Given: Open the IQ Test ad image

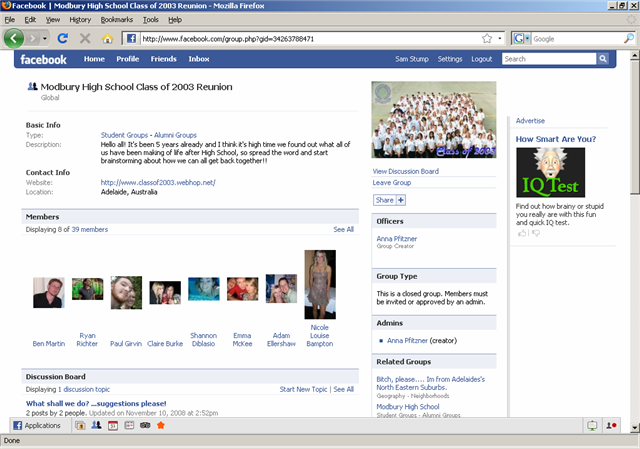Looking at the screenshot, I should click(x=550, y=172).
